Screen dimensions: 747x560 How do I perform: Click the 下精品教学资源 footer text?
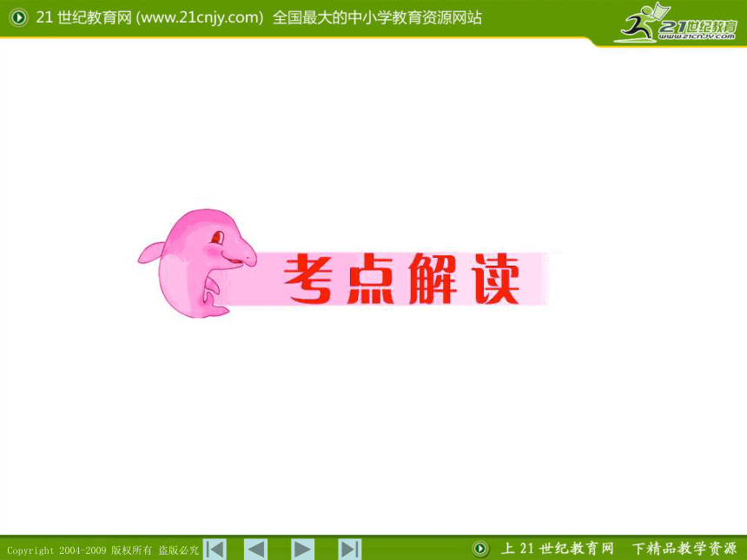[684, 549]
